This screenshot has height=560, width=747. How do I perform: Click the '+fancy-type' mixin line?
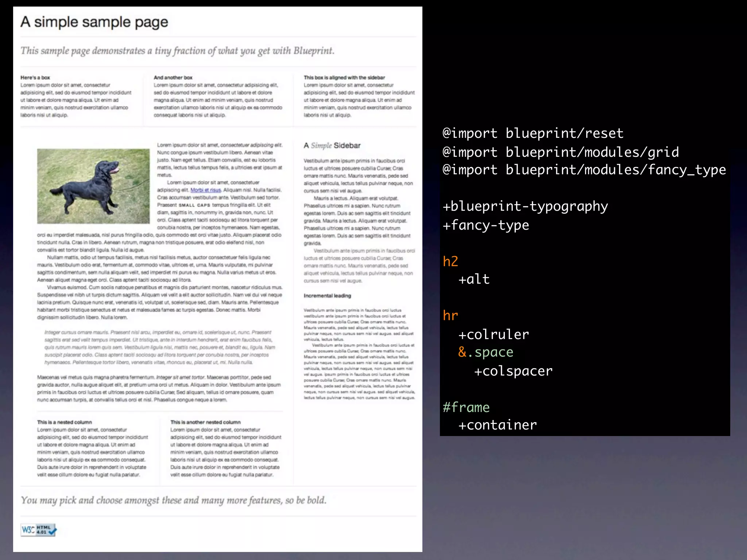(x=485, y=225)
